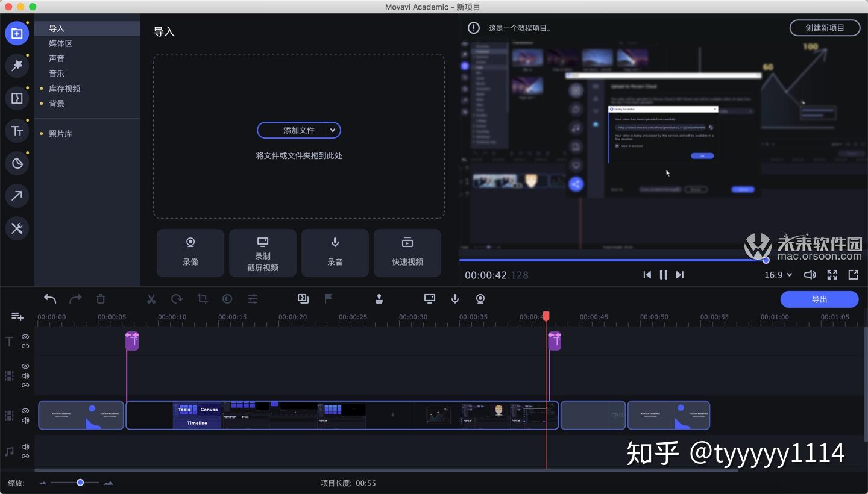Screen dimensions: 868x494
Task: Start screen recording from the timeline toolbar monitor icon
Action: pos(430,298)
